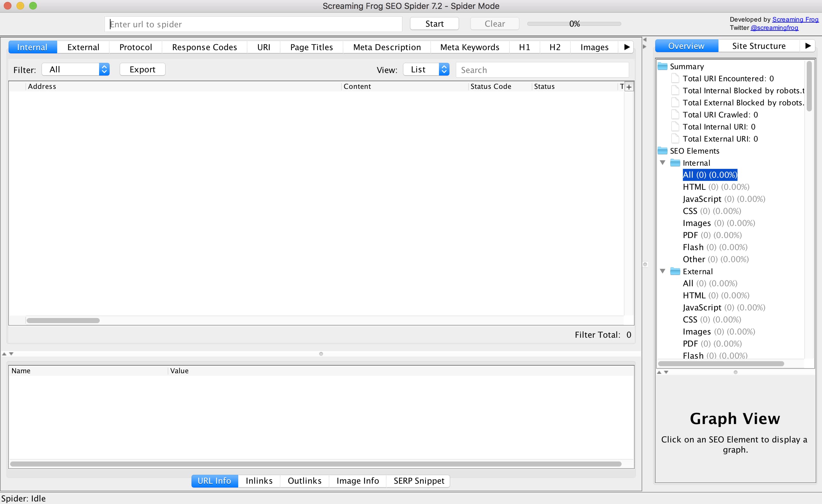Click the Export button
Image resolution: width=822 pixels, height=504 pixels.
point(142,69)
